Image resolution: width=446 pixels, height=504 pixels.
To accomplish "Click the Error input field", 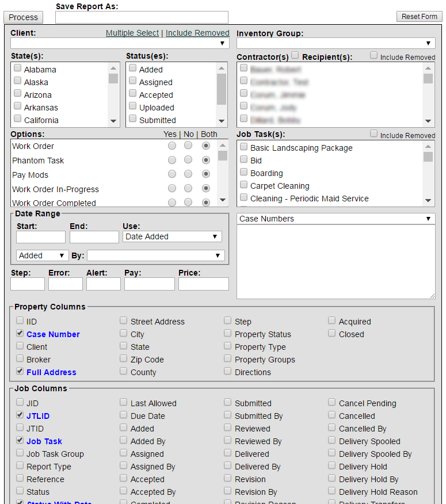I will pos(66,284).
